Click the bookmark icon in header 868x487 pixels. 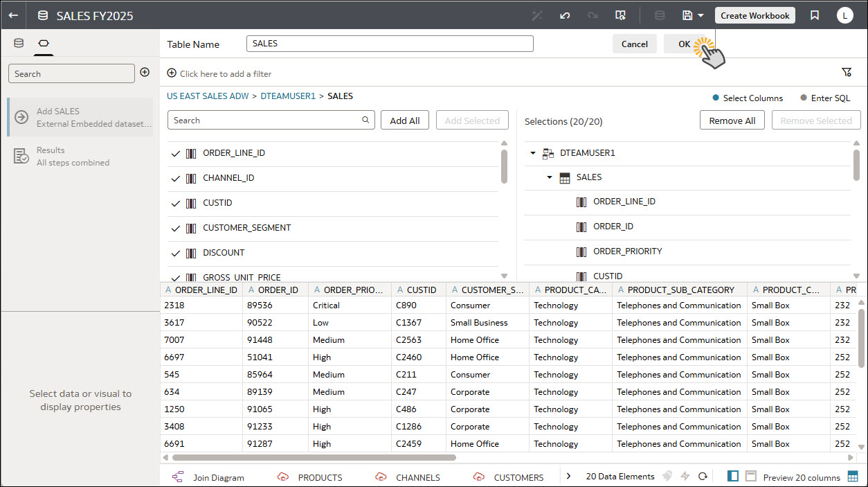(815, 15)
